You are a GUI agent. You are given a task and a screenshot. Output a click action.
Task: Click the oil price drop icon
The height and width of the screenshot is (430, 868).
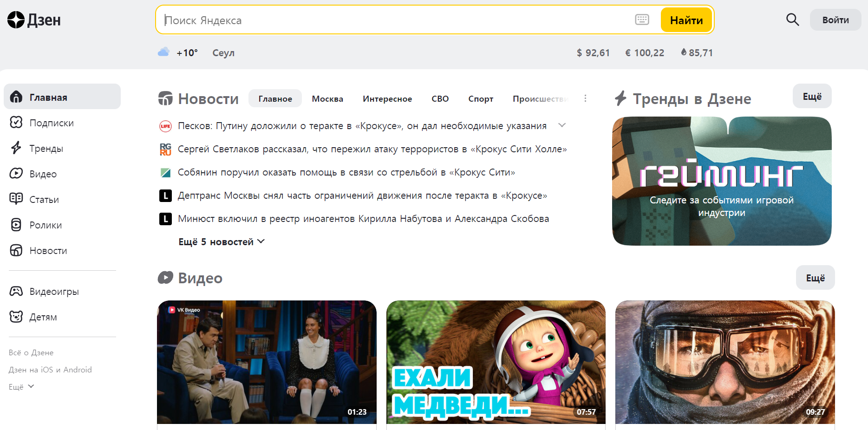684,52
